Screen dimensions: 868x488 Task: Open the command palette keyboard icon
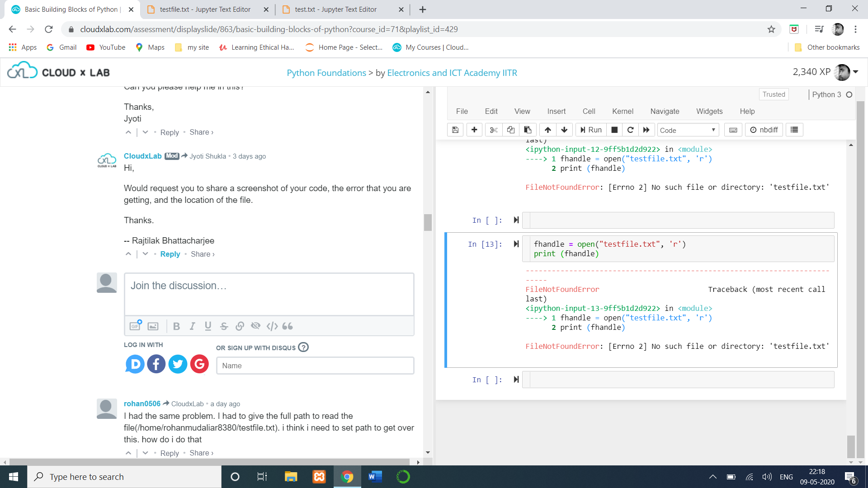pos(733,130)
